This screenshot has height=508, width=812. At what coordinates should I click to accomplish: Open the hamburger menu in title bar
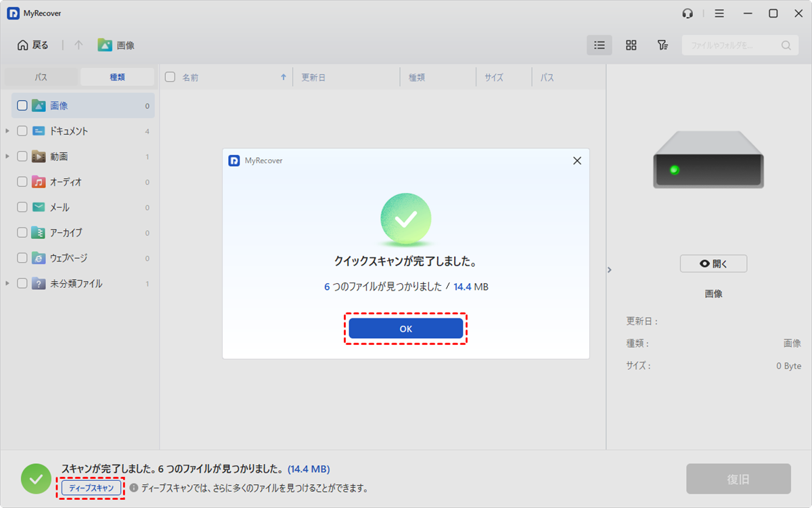(719, 14)
